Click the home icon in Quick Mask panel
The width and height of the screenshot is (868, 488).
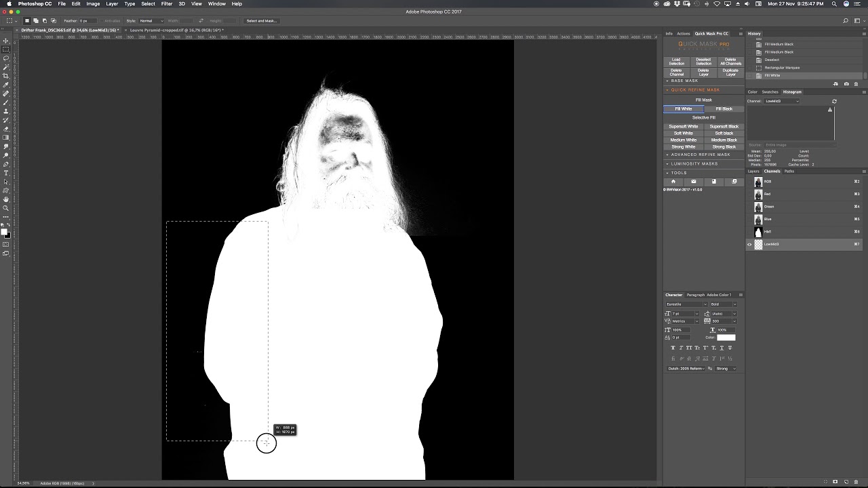coord(673,182)
